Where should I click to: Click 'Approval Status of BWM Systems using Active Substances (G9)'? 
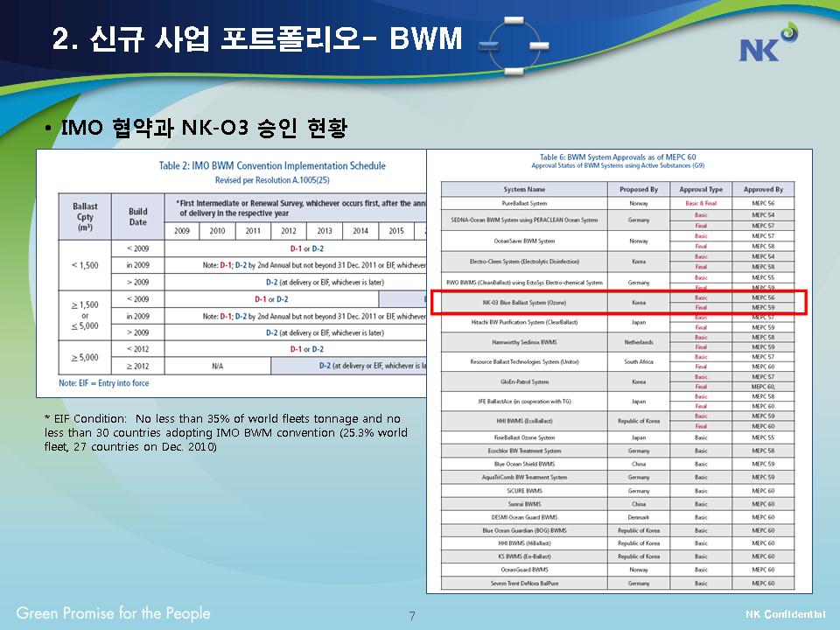pyautogui.click(x=618, y=165)
